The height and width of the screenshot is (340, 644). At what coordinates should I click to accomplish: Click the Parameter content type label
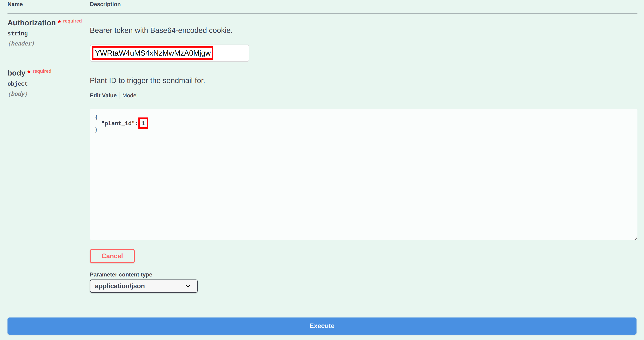(x=121, y=274)
